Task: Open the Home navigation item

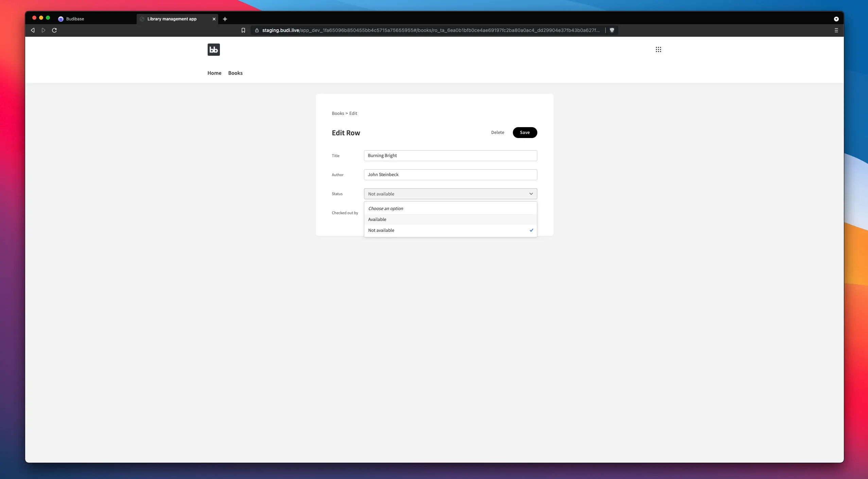Action: click(214, 73)
